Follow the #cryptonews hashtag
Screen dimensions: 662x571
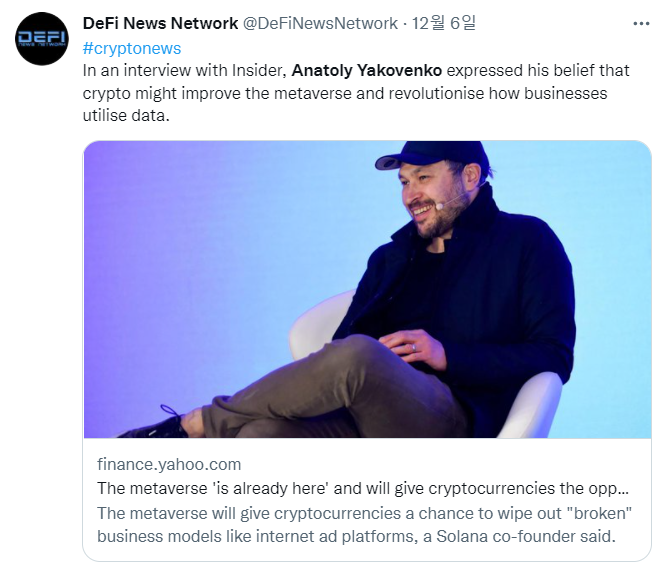[131, 48]
